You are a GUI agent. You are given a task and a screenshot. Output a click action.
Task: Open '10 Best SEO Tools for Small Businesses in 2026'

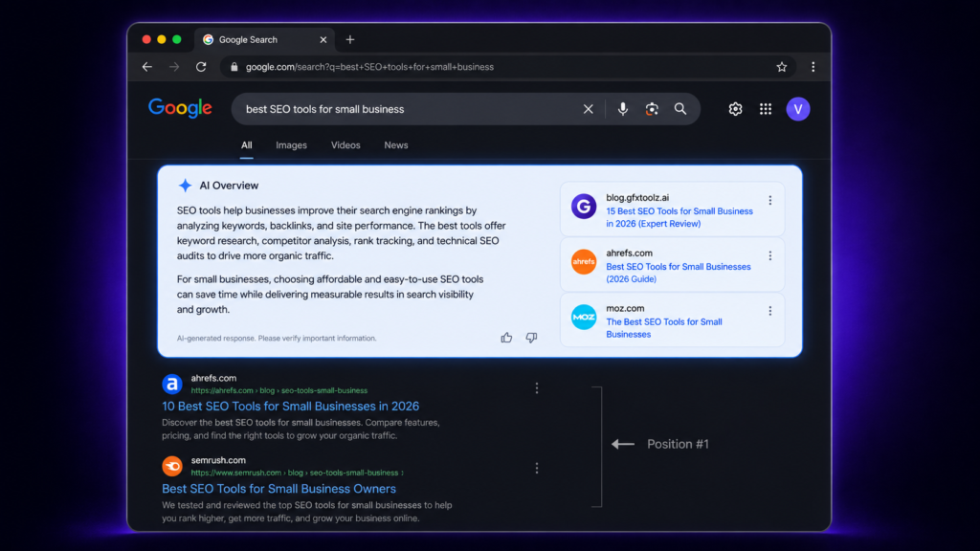click(291, 406)
